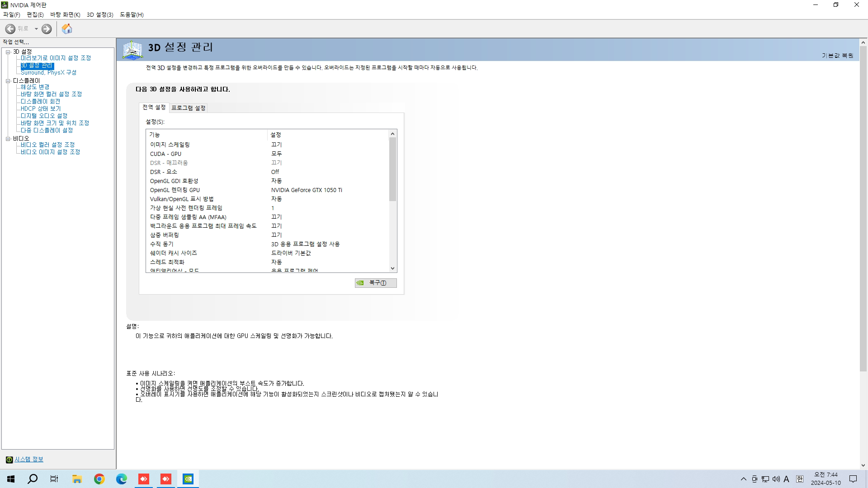Click the first red taskbar app icon
This screenshot has height=488, width=868.
click(144, 479)
